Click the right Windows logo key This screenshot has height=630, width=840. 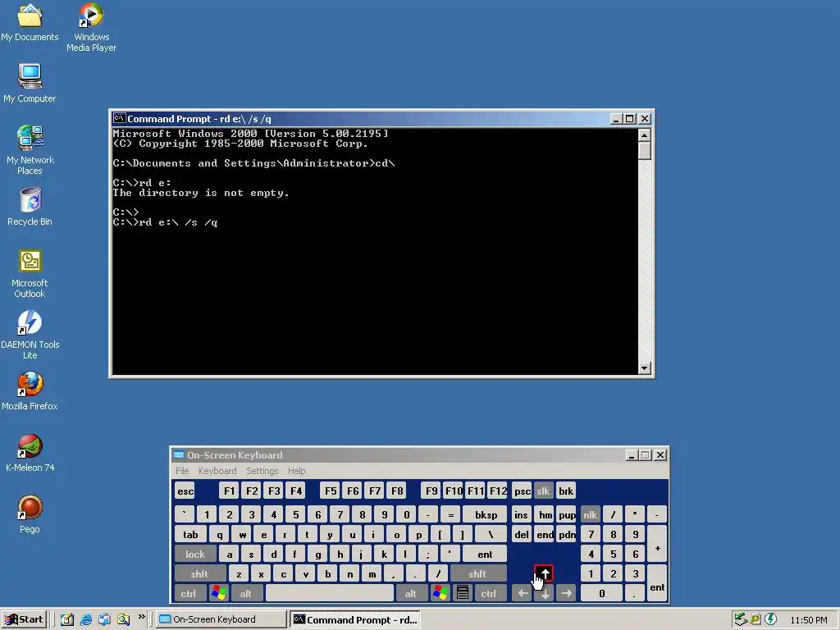tap(441, 593)
